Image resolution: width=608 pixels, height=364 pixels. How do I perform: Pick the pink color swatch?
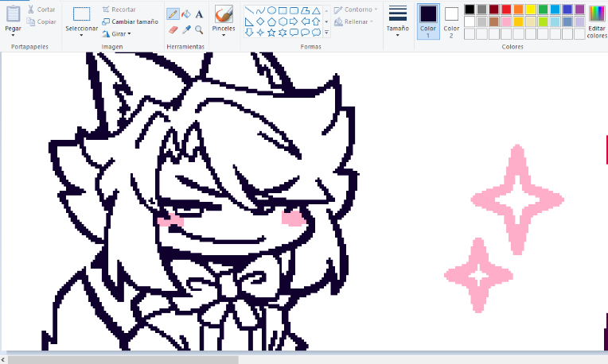pos(506,21)
